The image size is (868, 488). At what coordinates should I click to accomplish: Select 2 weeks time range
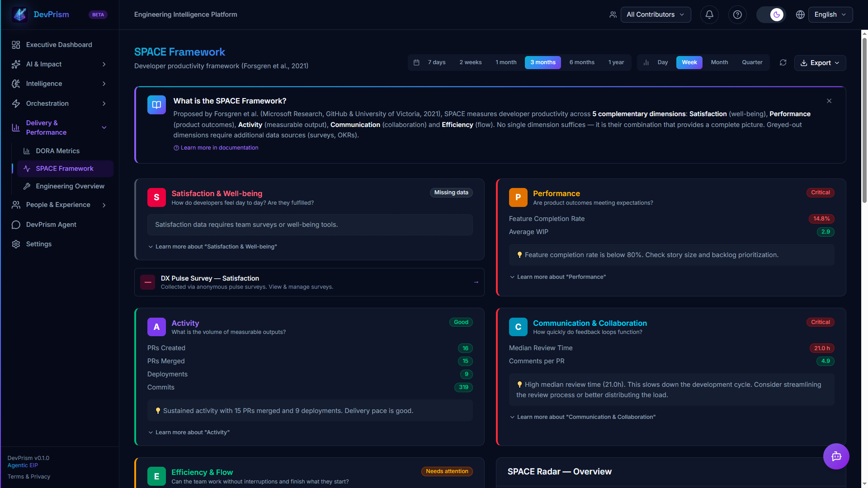tap(471, 62)
